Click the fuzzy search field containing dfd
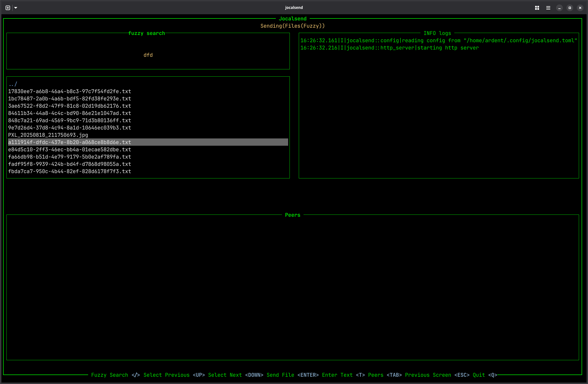This screenshot has height=384, width=588. coord(148,55)
